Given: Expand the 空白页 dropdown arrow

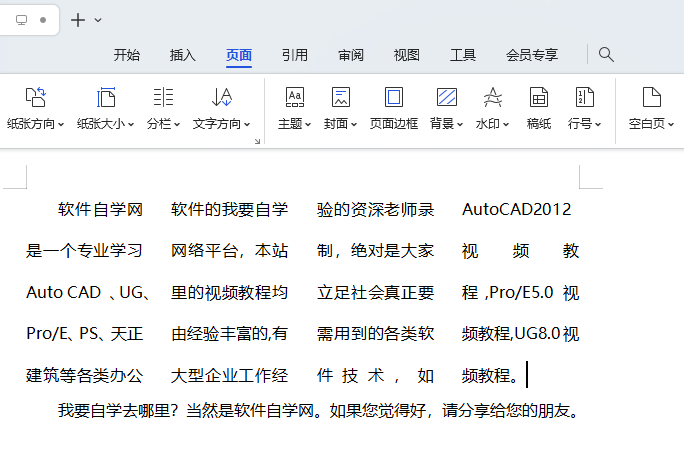Looking at the screenshot, I should (x=671, y=125).
